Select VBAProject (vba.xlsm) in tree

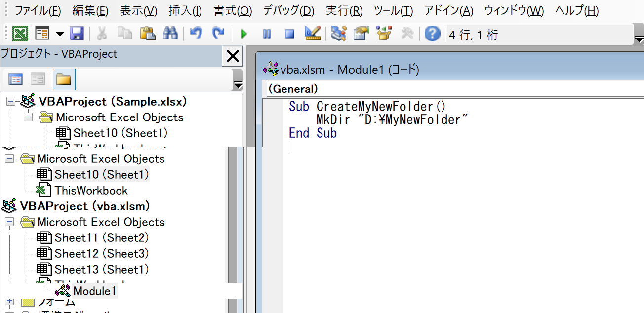[x=85, y=206]
